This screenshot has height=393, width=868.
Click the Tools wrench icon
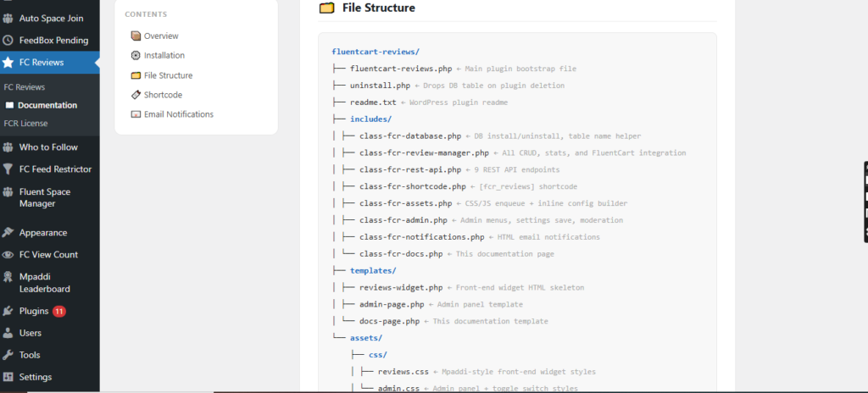coord(8,355)
